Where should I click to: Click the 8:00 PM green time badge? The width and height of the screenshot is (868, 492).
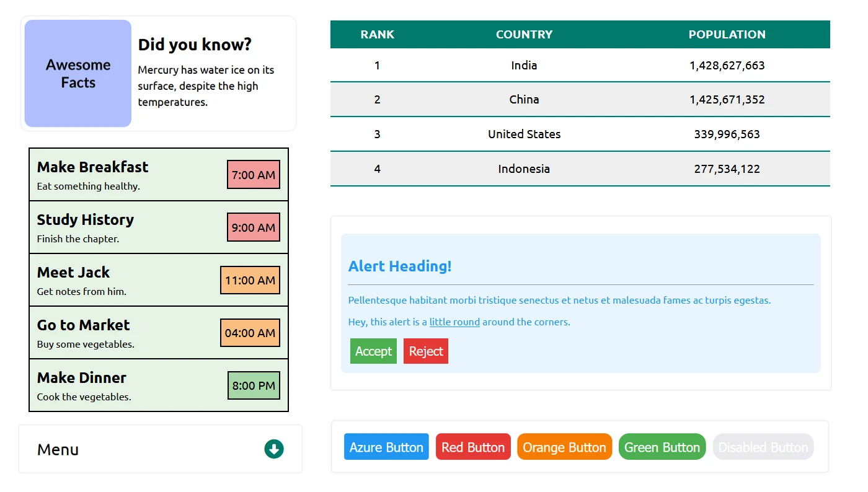pos(253,385)
